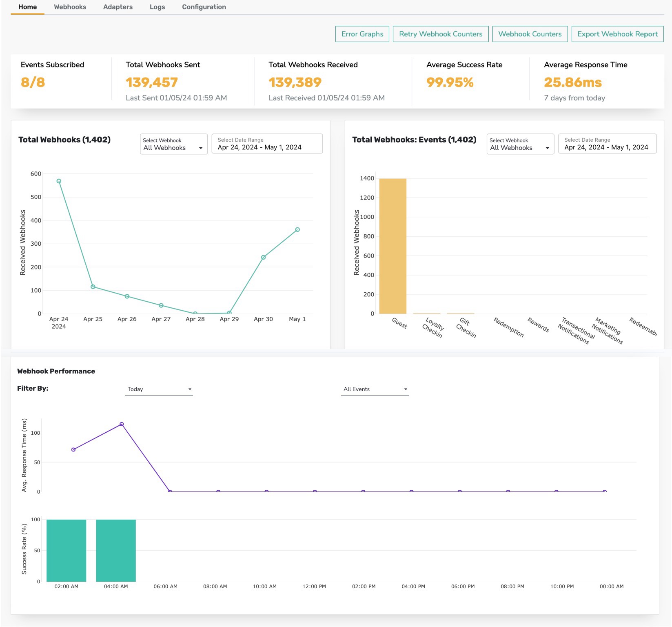Click the Webhook Counters button
The image size is (672, 627).
(530, 34)
